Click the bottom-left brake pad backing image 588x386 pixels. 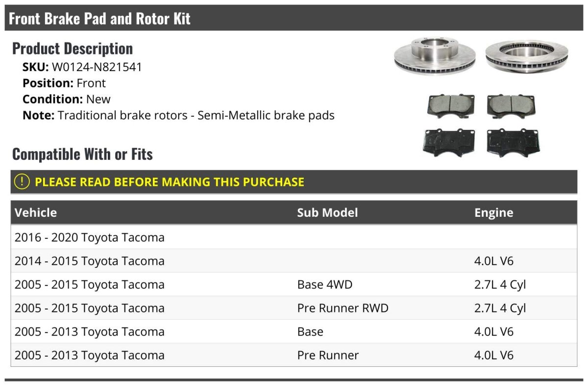tap(448, 143)
